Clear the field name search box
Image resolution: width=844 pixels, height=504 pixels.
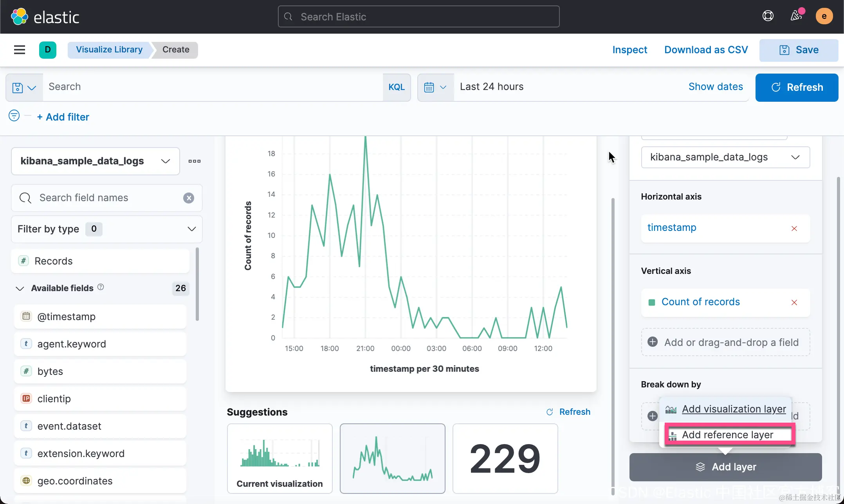[189, 198]
